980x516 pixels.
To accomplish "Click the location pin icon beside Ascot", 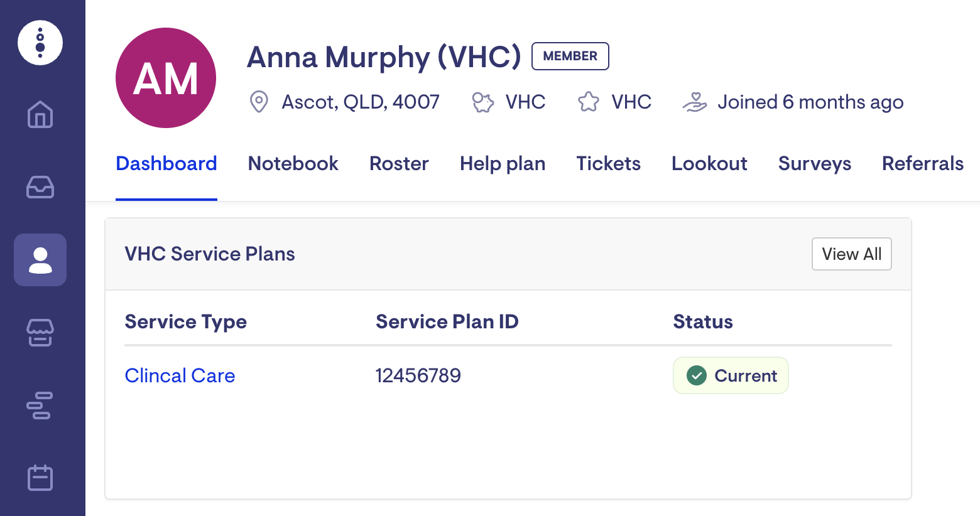I will point(259,102).
